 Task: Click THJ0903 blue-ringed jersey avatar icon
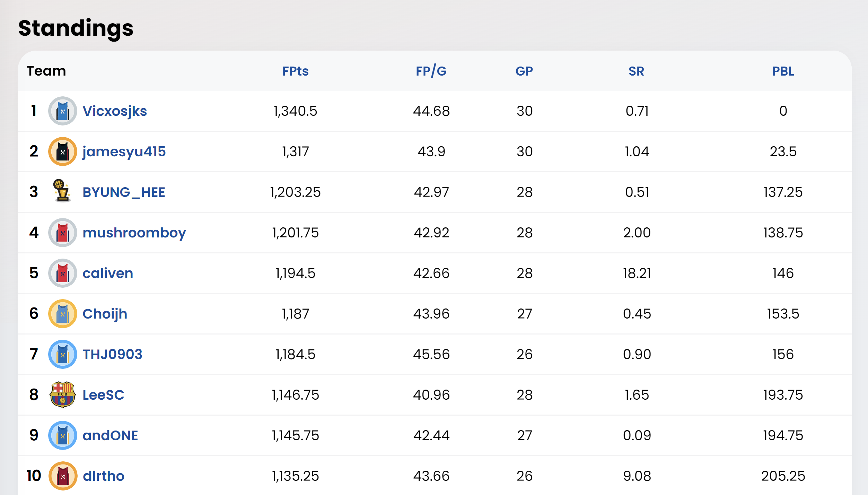coord(62,354)
